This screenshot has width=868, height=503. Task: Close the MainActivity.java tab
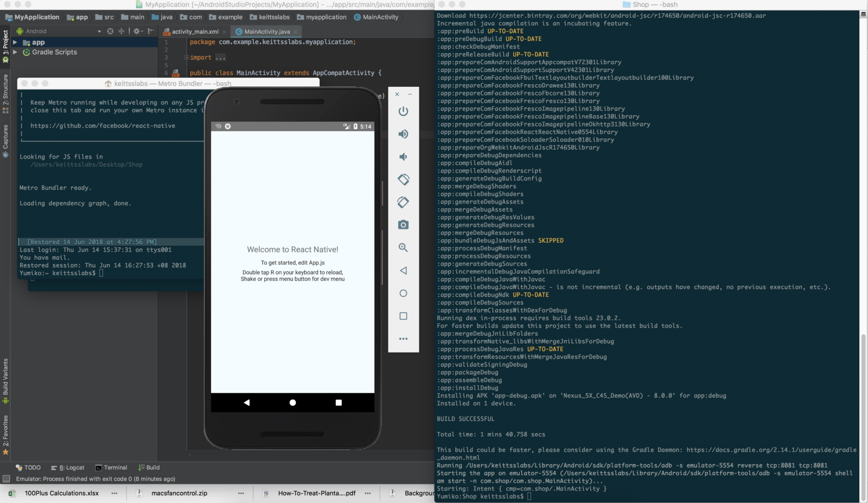click(296, 31)
